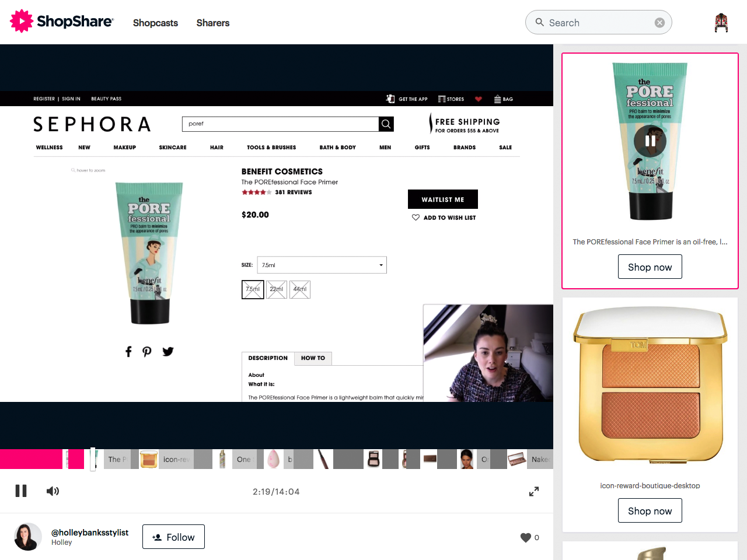Viewport: 747px width, 560px height.
Task: Open the user profile avatar at top right
Action: (x=721, y=22)
